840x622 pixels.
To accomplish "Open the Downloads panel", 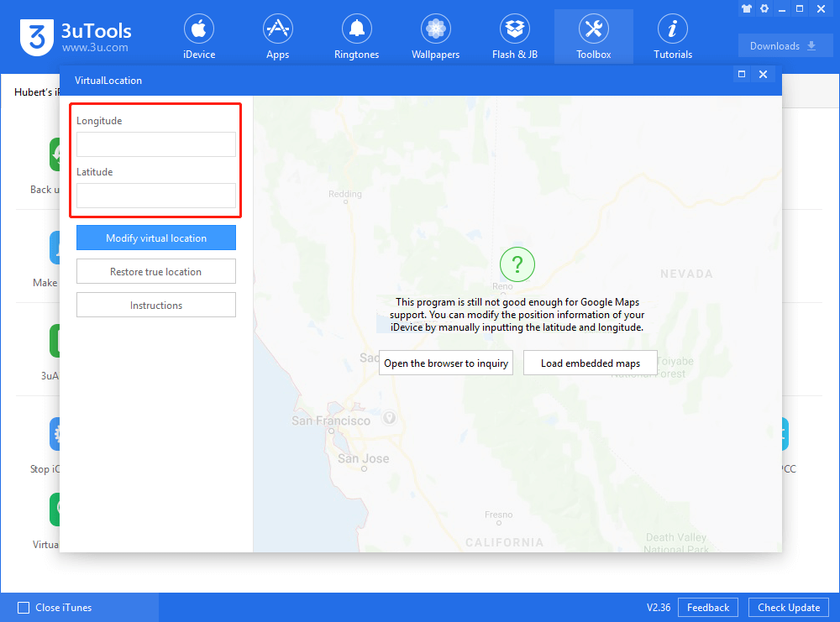I will [785, 45].
